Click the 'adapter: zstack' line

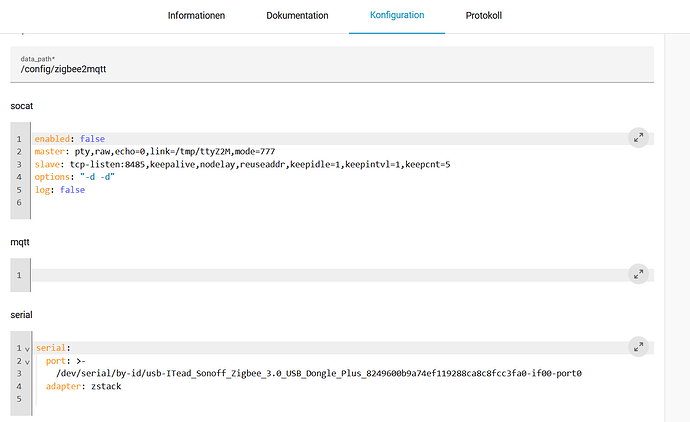tap(84, 386)
